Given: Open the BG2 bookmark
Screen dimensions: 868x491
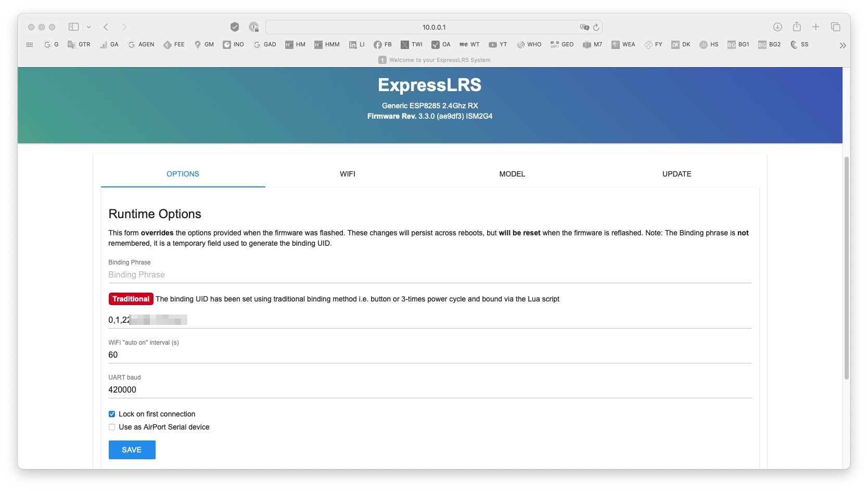Looking at the screenshot, I should [770, 45].
